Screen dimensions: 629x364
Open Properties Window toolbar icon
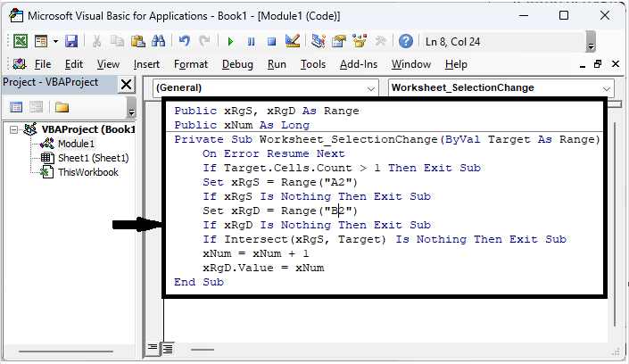tap(339, 41)
